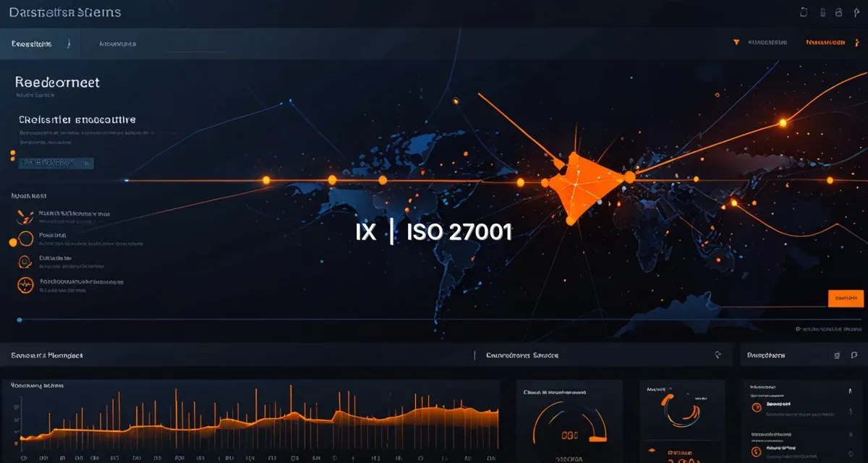Image resolution: width=868 pixels, height=463 pixels.
Task: Click the glowing orange node at map's upper-right
Action: (x=782, y=123)
